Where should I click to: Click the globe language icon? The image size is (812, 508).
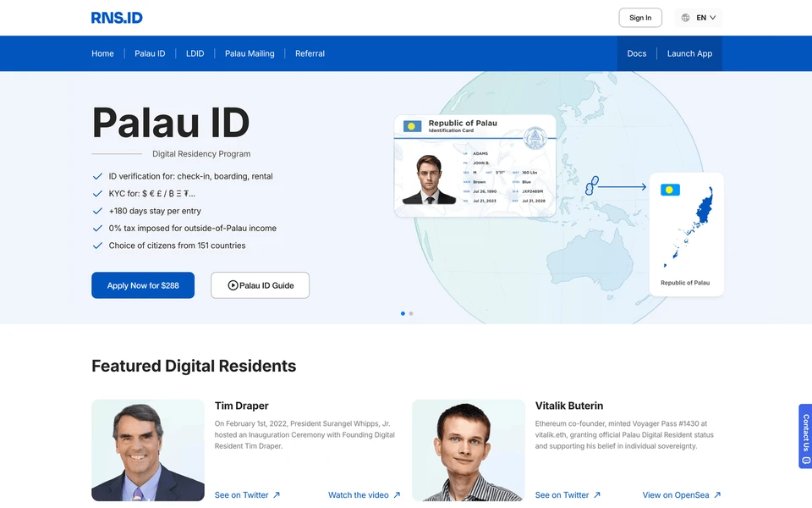coord(685,18)
